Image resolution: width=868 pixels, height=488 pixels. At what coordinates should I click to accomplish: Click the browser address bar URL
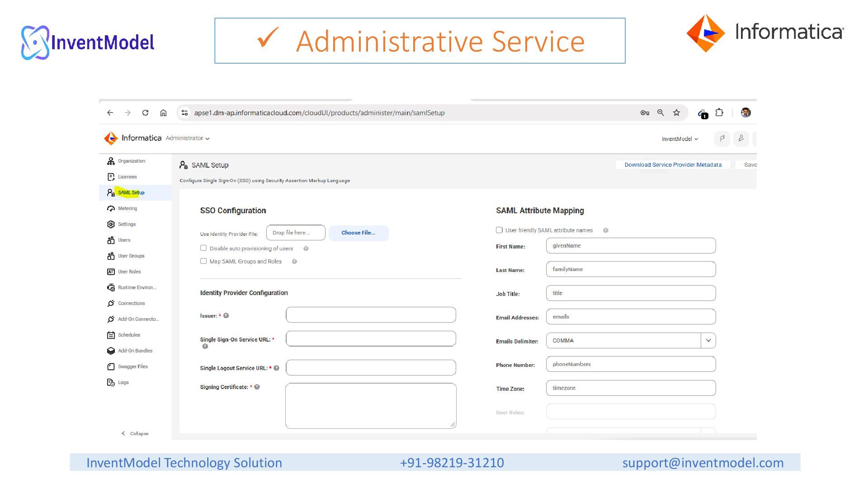click(319, 113)
